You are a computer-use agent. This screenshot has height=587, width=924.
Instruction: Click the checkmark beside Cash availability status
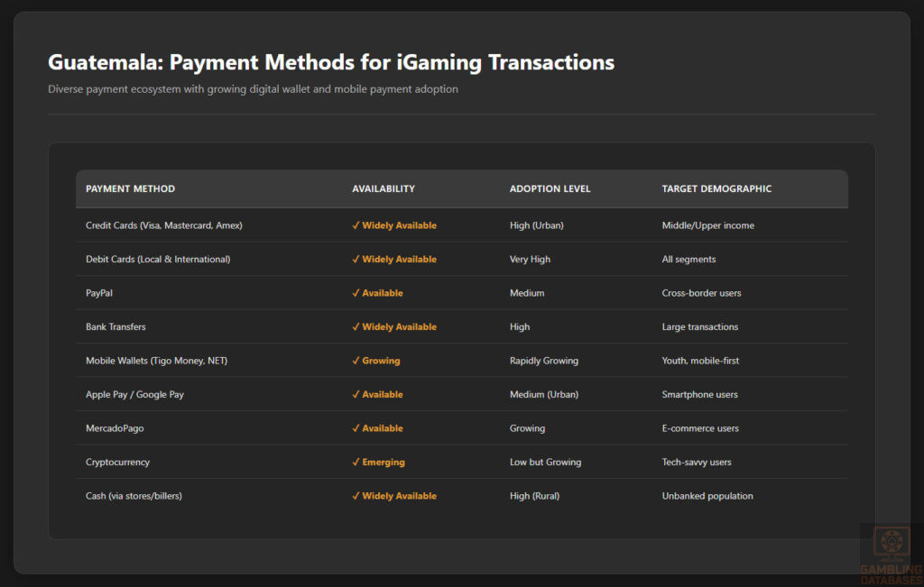[x=356, y=495]
